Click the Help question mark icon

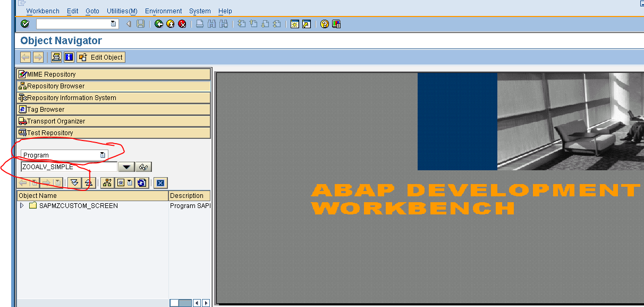click(x=324, y=23)
